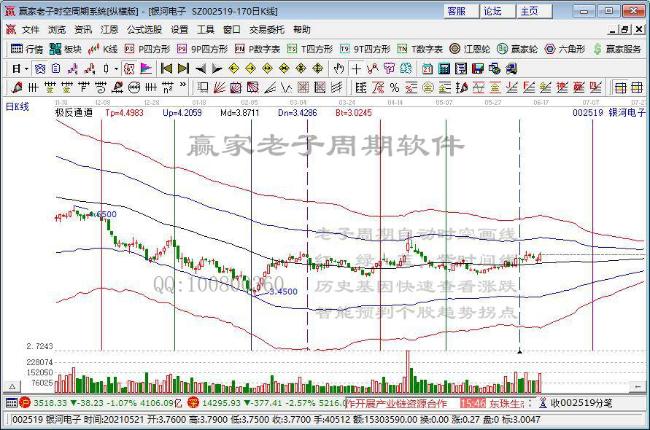Click the 收002519分笔 status entry

pos(581,403)
